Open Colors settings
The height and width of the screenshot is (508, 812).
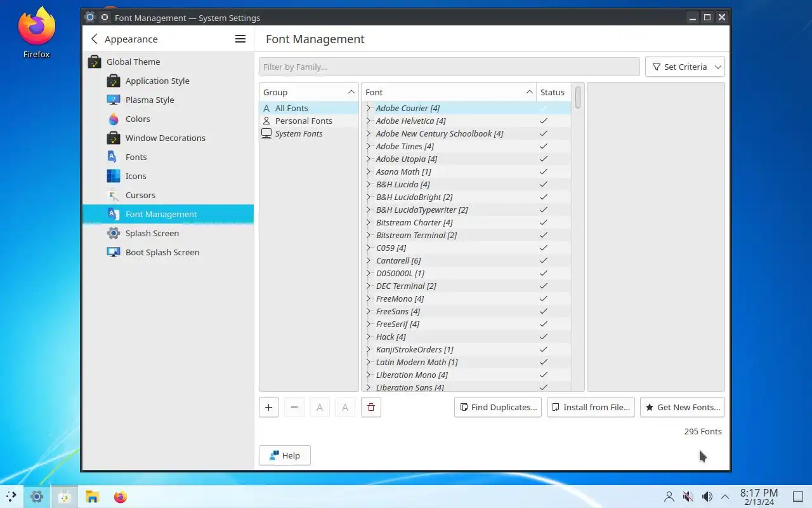pyautogui.click(x=168, y=119)
